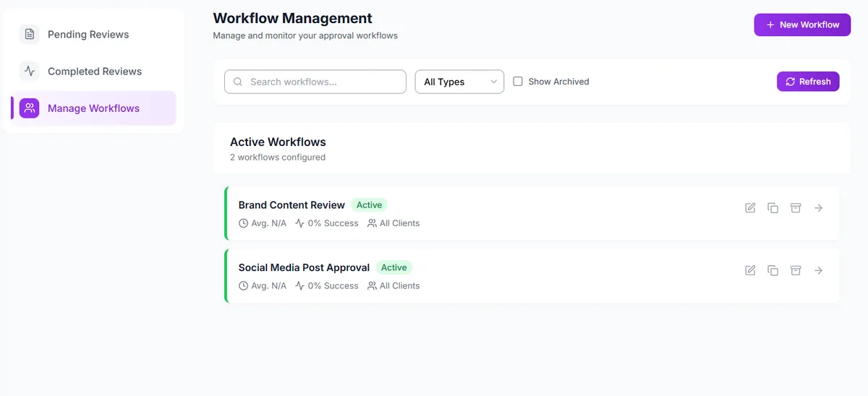The image size is (868, 396).
Task: Click the Brand Content Review title
Action: [x=292, y=205]
